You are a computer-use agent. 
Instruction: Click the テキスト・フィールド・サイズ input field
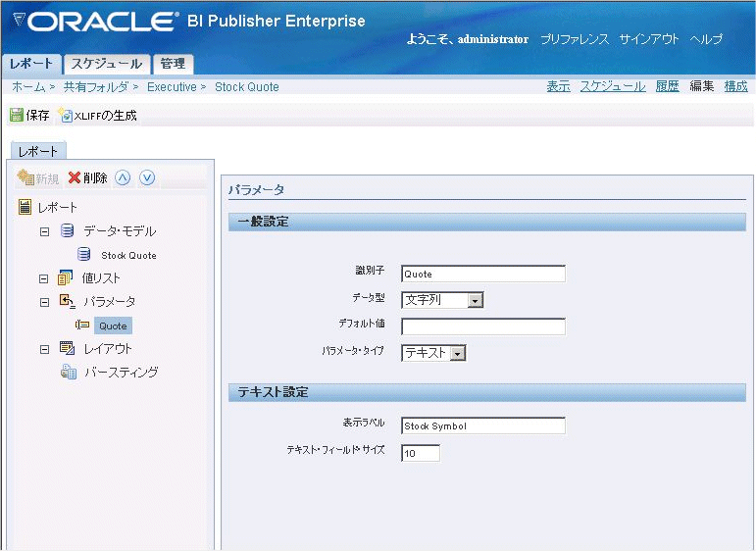pos(421,453)
